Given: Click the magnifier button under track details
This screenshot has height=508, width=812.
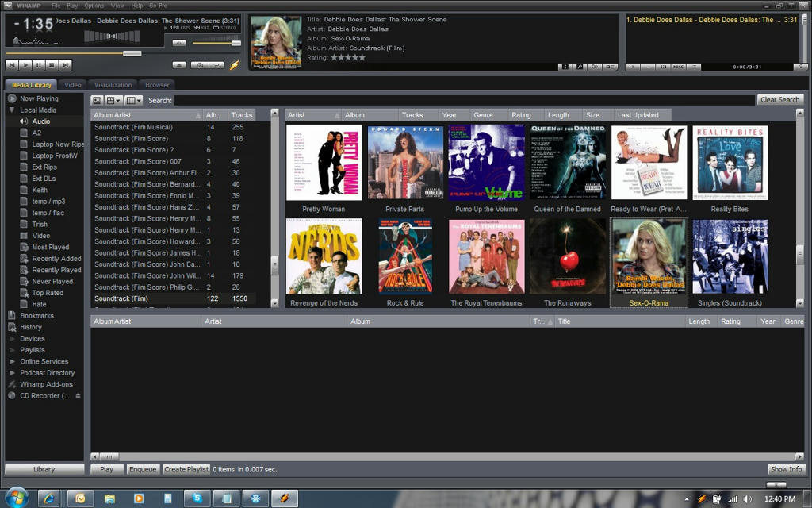Looking at the screenshot, I should [580, 67].
